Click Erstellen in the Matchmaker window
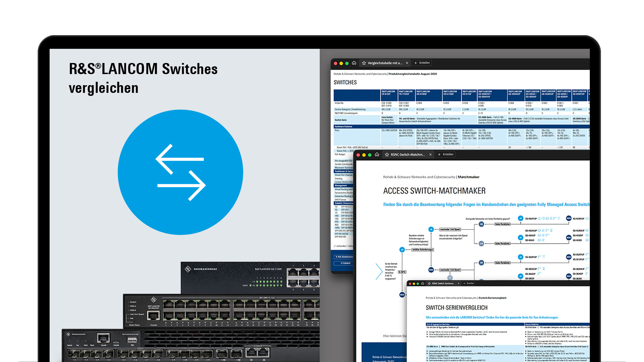This screenshot has width=644, height=362. [x=445, y=155]
